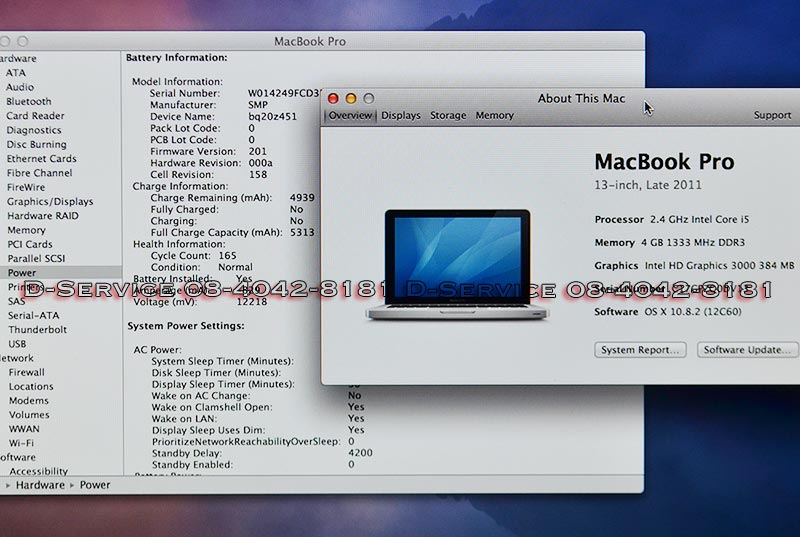Click 'Firmware Version: 201' row
The image size is (800, 537).
208,151
